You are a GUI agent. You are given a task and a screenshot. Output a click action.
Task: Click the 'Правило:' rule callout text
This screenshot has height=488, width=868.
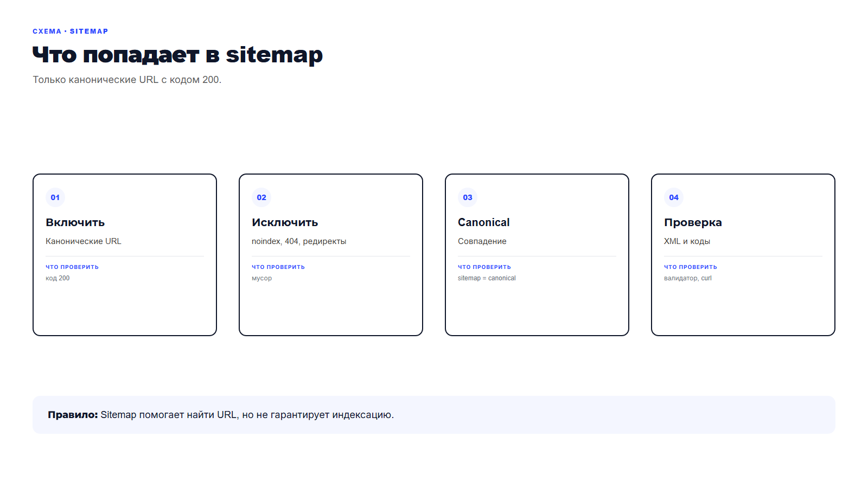click(221, 415)
